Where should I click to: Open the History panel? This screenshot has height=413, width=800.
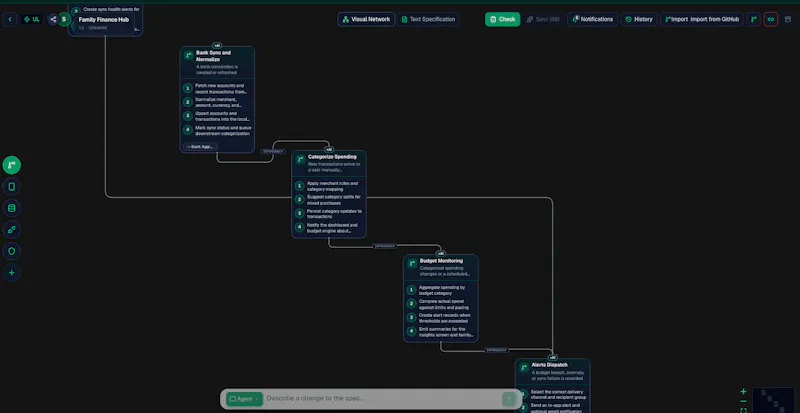click(x=639, y=19)
